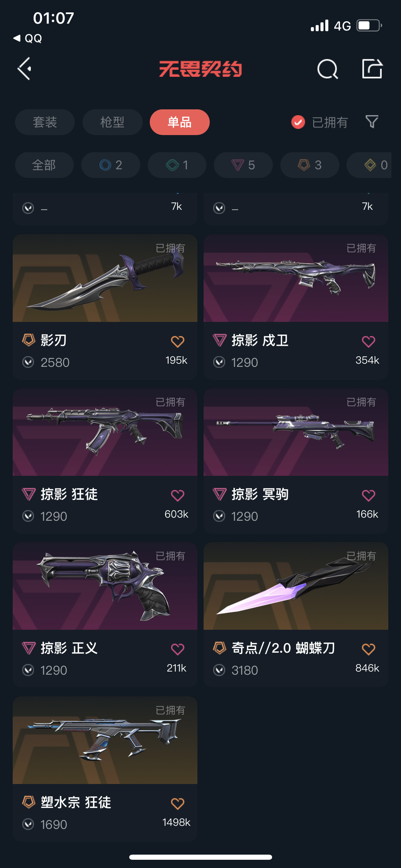
Task: Favorite 塑水宗 狂徒 with heart icon
Action: click(x=177, y=804)
